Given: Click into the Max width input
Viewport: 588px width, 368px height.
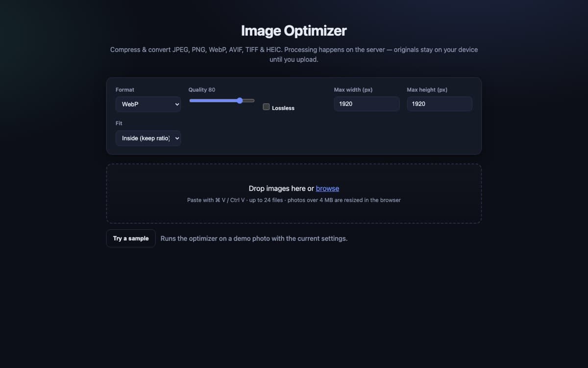Looking at the screenshot, I should point(367,104).
